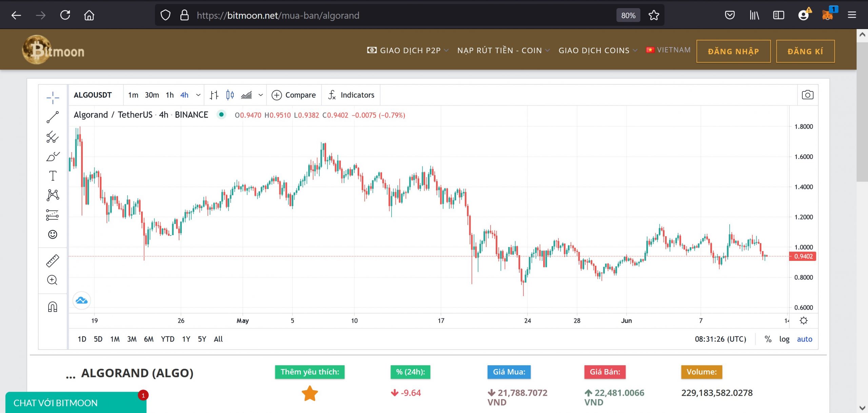The image size is (868, 413).
Task: Select the crosshair cursor tool
Action: (x=53, y=98)
